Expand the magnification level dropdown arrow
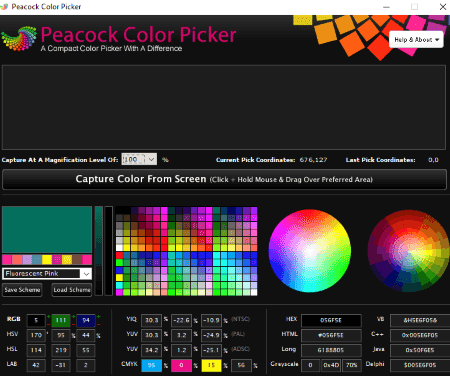Screen dimensions: 450x376 tap(151, 159)
